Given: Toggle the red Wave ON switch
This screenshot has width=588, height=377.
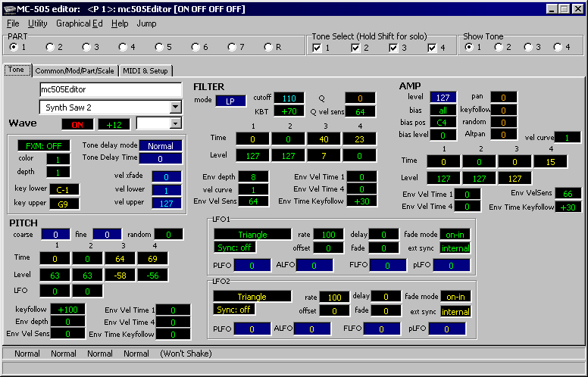Looking at the screenshot, I should pyautogui.click(x=77, y=125).
